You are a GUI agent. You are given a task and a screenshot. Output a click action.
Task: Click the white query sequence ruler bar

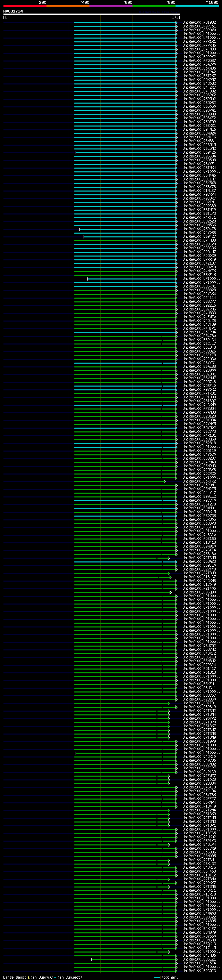click(x=92, y=14)
